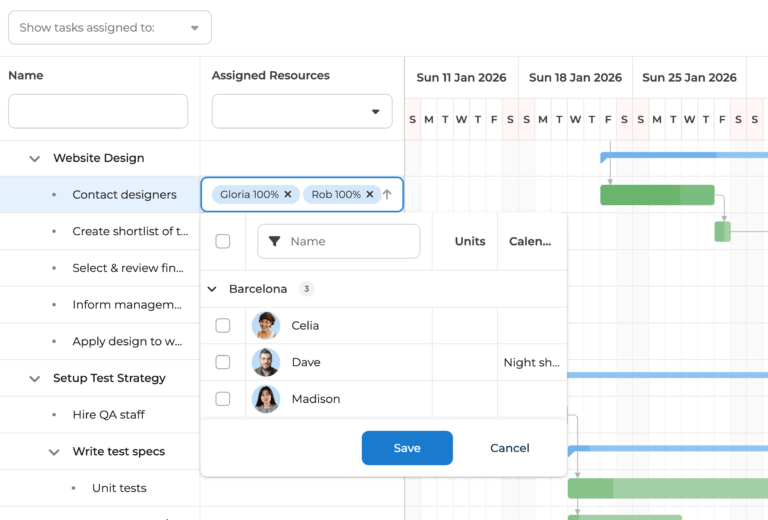The height and width of the screenshot is (520, 768).
Task: Click the green Contact designers task bar
Action: pos(657,195)
